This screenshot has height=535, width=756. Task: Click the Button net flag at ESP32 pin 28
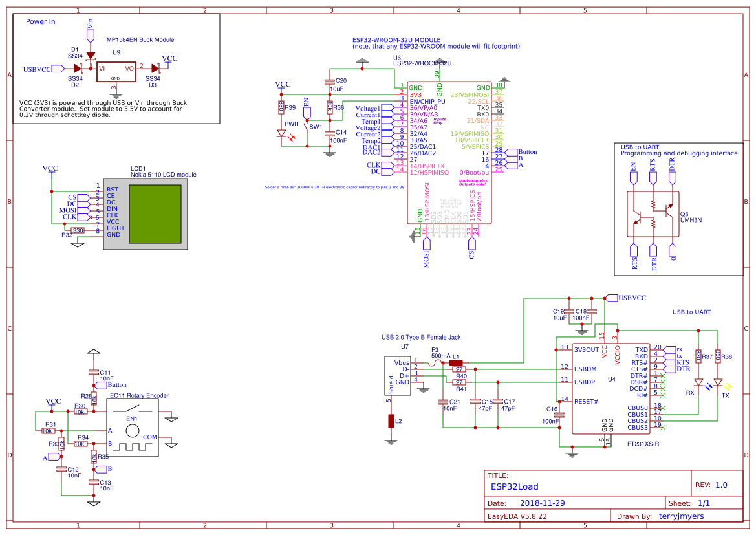tap(511, 152)
